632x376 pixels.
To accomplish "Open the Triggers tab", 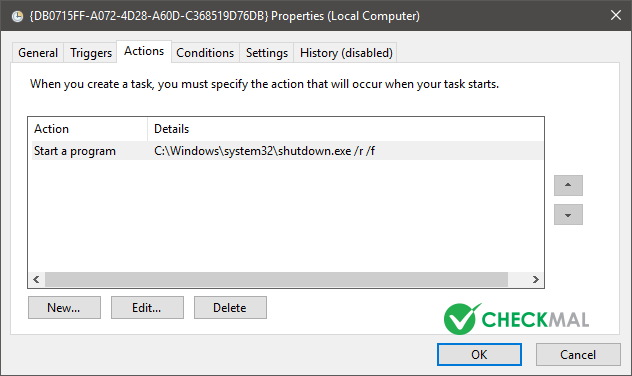I will (x=91, y=53).
